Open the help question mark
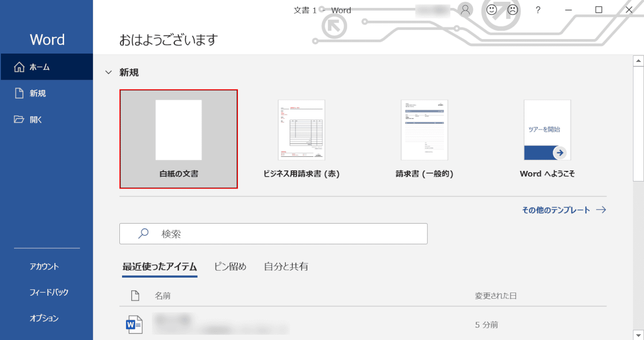The width and height of the screenshot is (644, 340). (538, 10)
